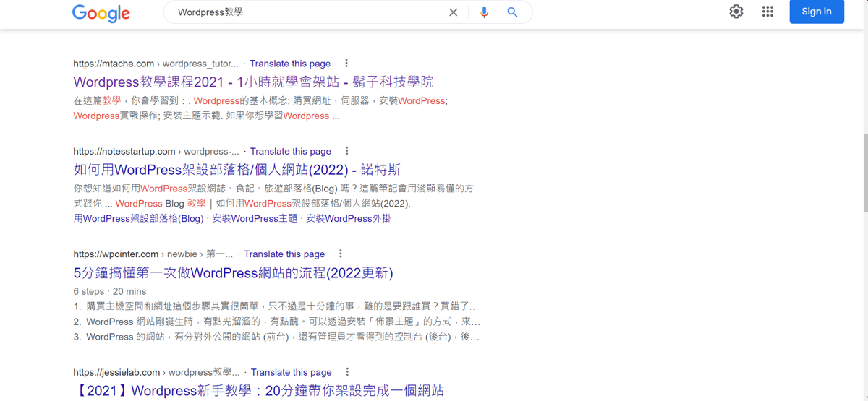Open the Google apps grid
This screenshot has width=868, height=401.
767,12
